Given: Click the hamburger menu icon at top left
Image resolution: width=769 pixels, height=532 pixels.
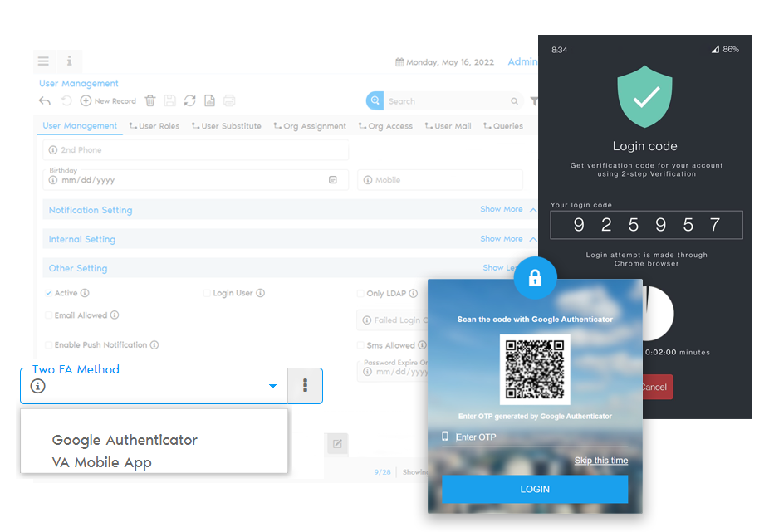Looking at the screenshot, I should 43,61.
